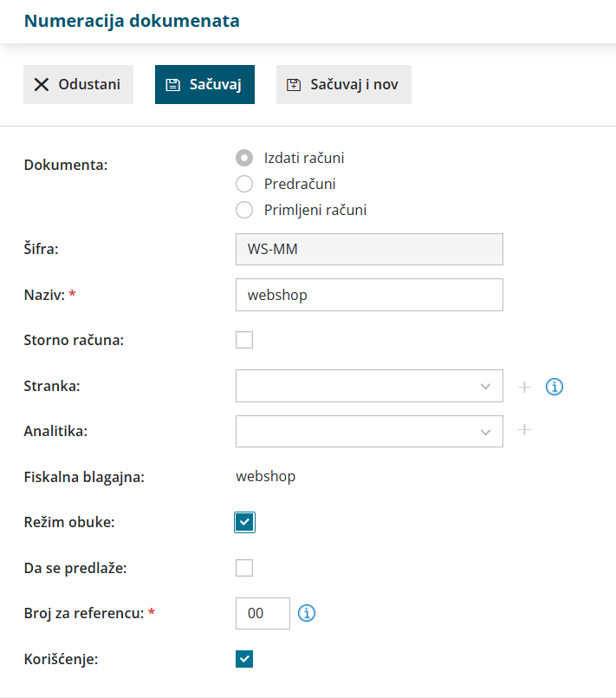Image resolution: width=616 pixels, height=698 pixels.
Task: Click the info icon next to Broj za referencu
Action: pyautogui.click(x=307, y=613)
